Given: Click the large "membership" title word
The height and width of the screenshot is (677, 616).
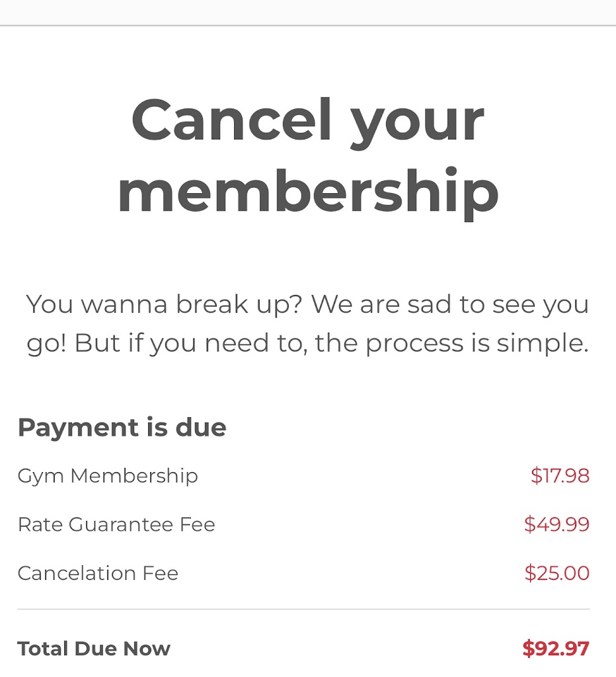Looking at the screenshot, I should (x=308, y=191).
